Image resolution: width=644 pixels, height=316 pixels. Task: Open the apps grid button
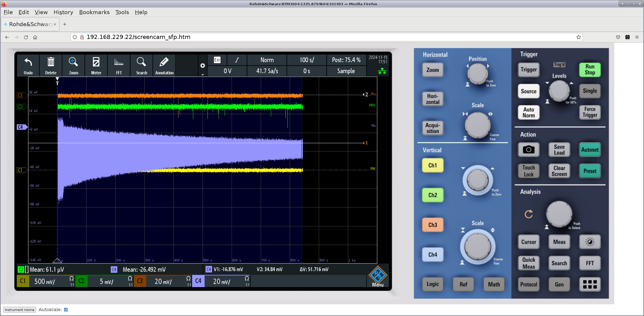[x=590, y=284]
